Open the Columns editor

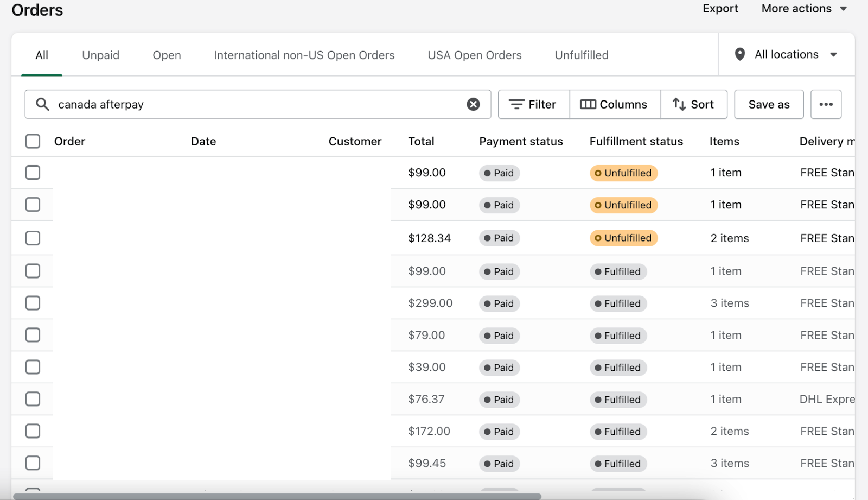coord(615,104)
